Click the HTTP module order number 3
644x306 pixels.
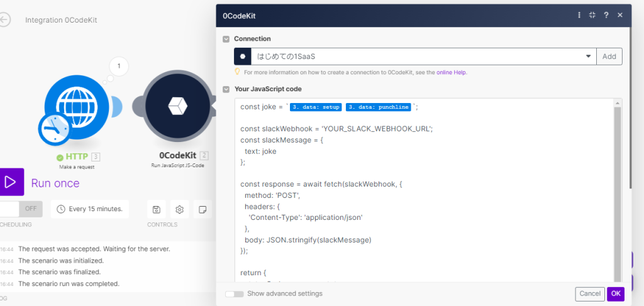click(x=96, y=156)
